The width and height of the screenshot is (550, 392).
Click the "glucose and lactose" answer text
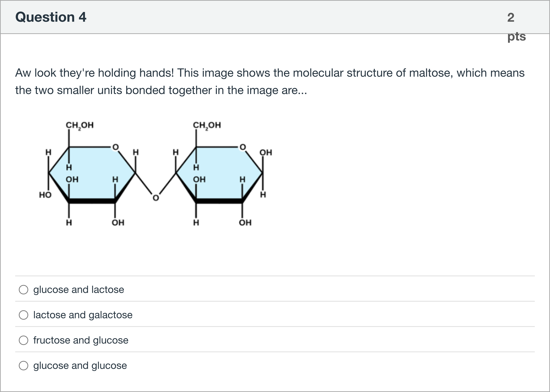[x=79, y=290]
